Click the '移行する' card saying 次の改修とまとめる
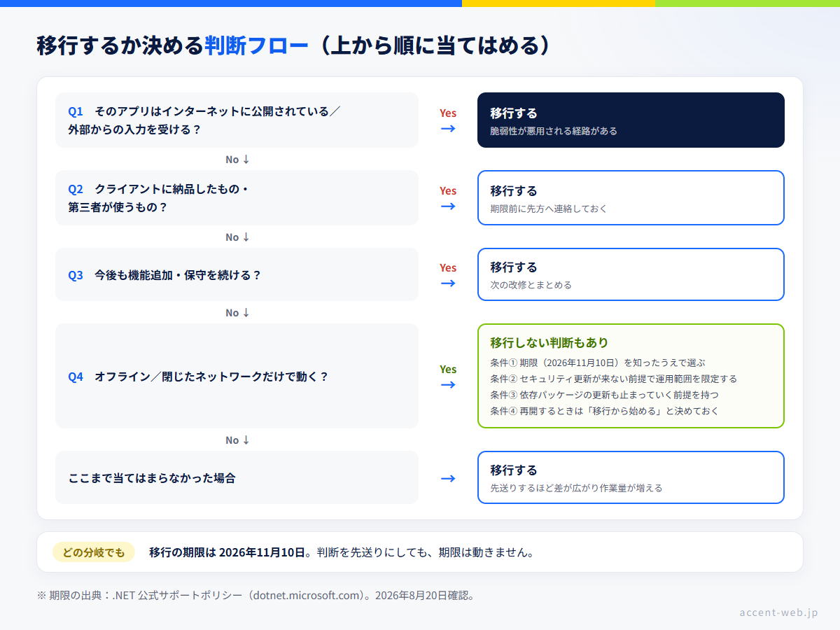The image size is (840, 630). click(x=631, y=274)
